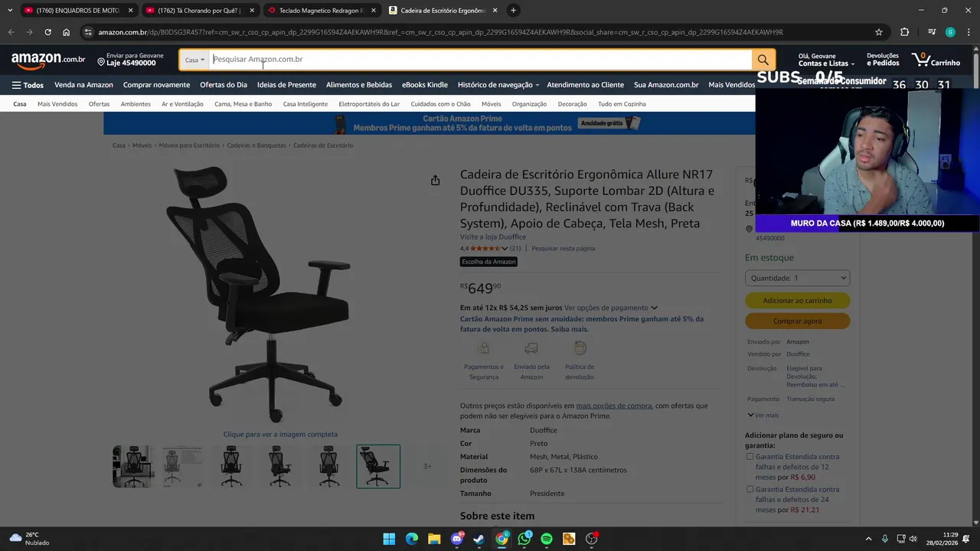Open the Chrome profile avatar
This screenshot has height=551, width=980.
coord(950,32)
